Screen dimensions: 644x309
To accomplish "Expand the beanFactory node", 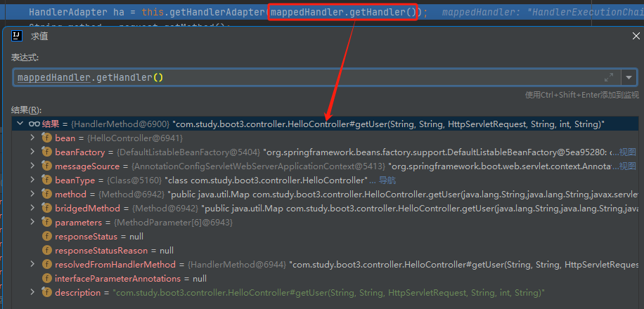I will tap(32, 152).
